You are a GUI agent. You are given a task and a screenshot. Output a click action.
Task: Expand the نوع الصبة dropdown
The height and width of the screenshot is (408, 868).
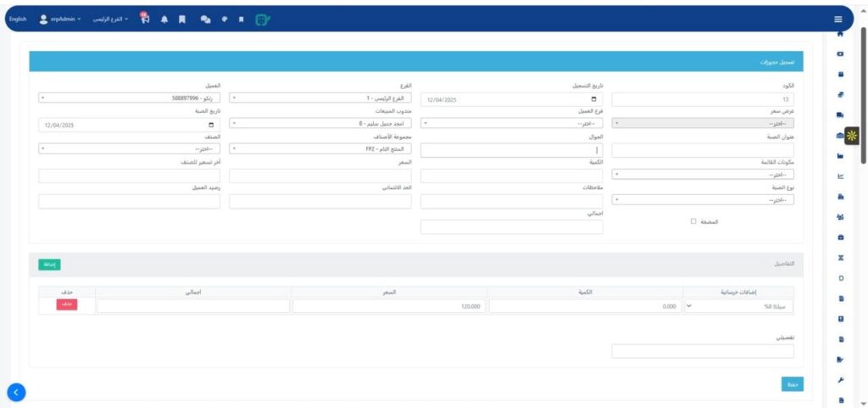coord(703,200)
